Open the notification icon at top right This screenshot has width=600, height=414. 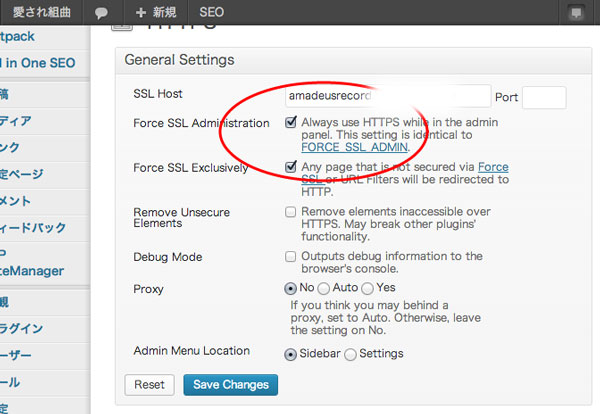coord(576,13)
